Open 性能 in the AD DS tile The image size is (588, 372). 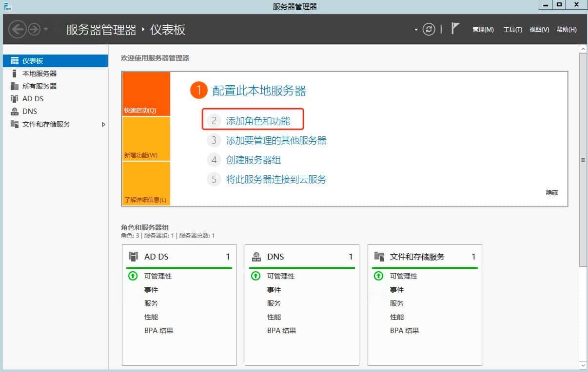coord(151,317)
